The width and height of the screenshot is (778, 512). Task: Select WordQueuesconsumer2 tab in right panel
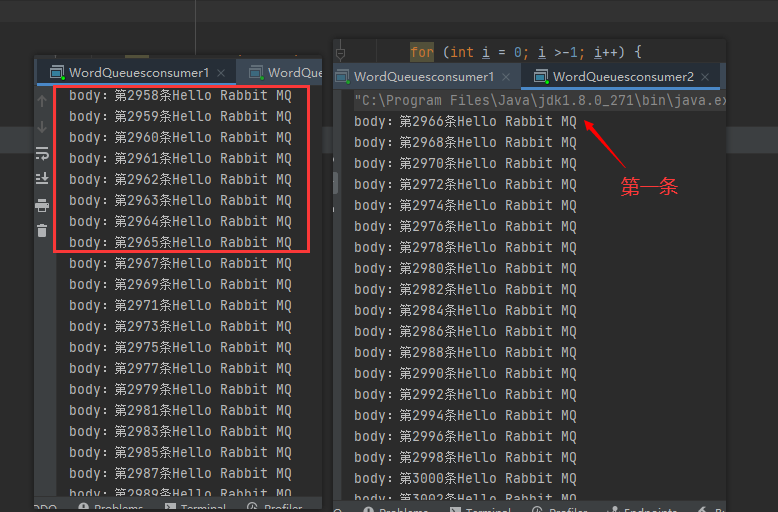[x=623, y=76]
